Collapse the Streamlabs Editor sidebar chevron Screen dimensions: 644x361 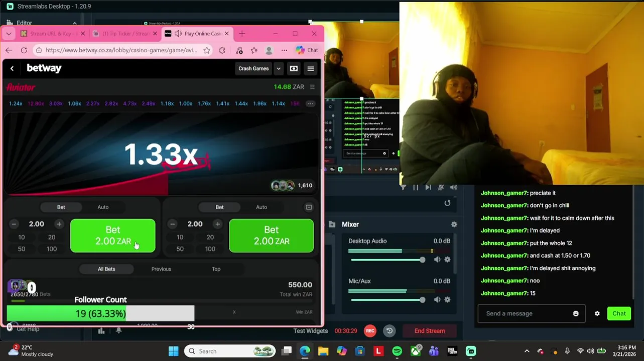(x=74, y=23)
